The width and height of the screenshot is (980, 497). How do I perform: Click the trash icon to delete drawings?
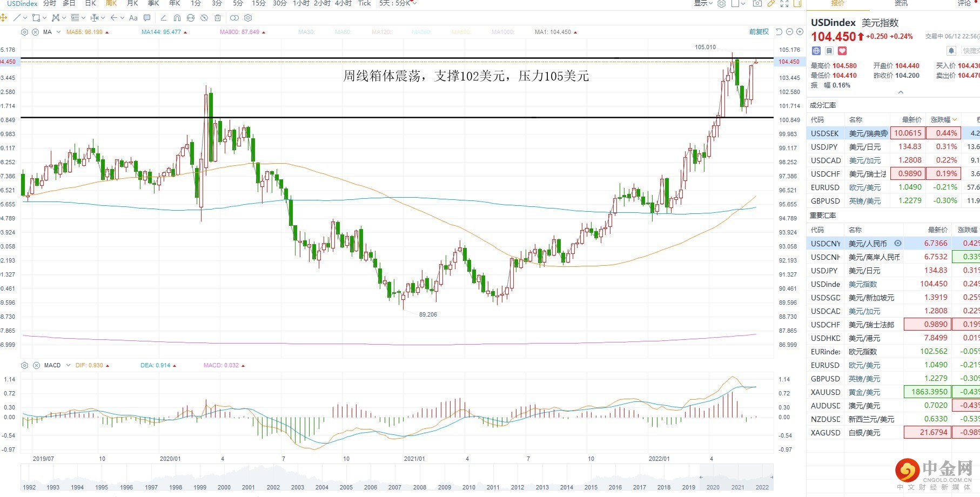[218, 18]
